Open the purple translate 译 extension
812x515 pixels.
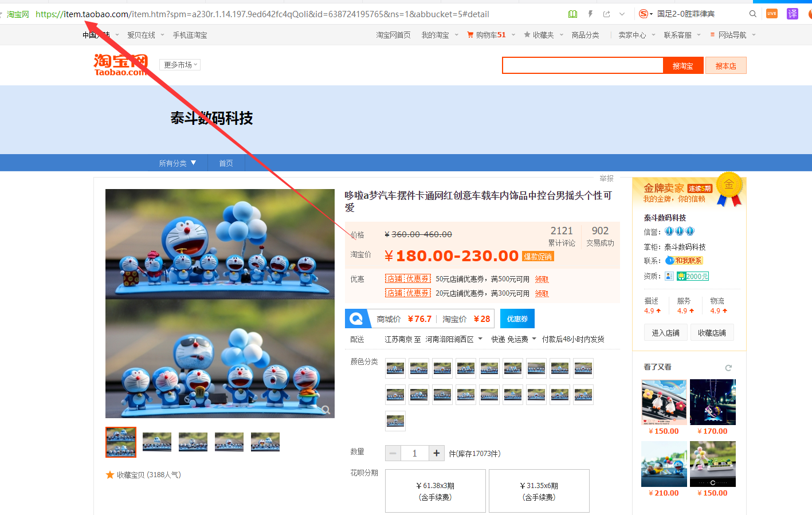coord(793,14)
